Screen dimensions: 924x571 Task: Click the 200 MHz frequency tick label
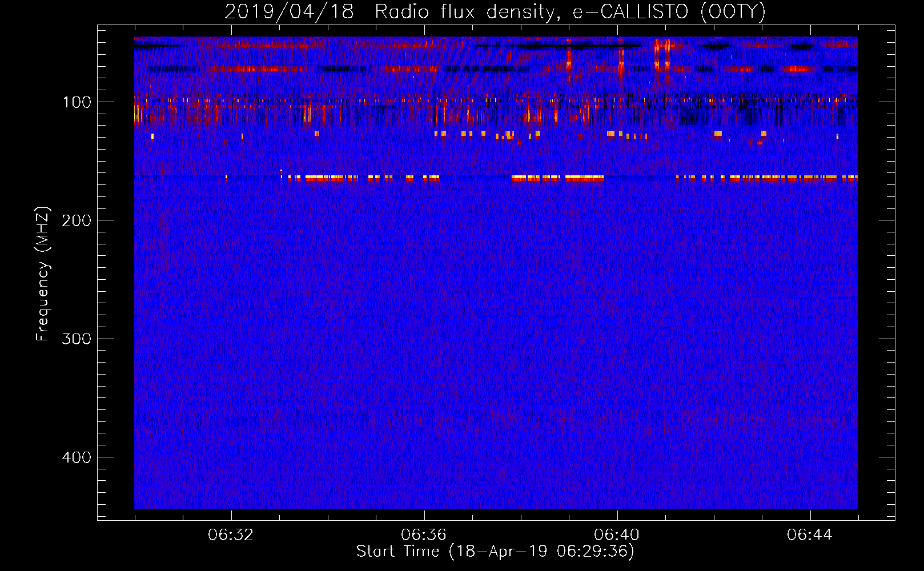coord(76,220)
